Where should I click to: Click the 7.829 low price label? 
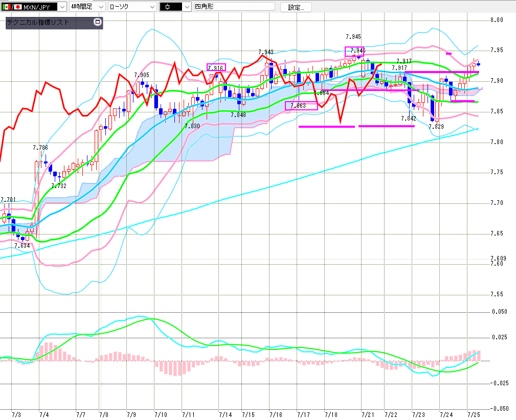pos(436,126)
